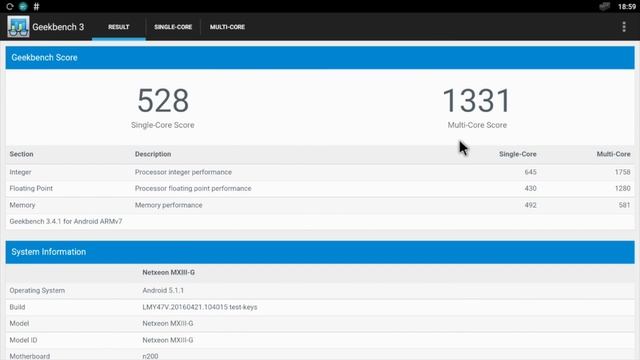This screenshot has height=360, width=640.
Task: Click the Description column header
Action: pos(153,154)
